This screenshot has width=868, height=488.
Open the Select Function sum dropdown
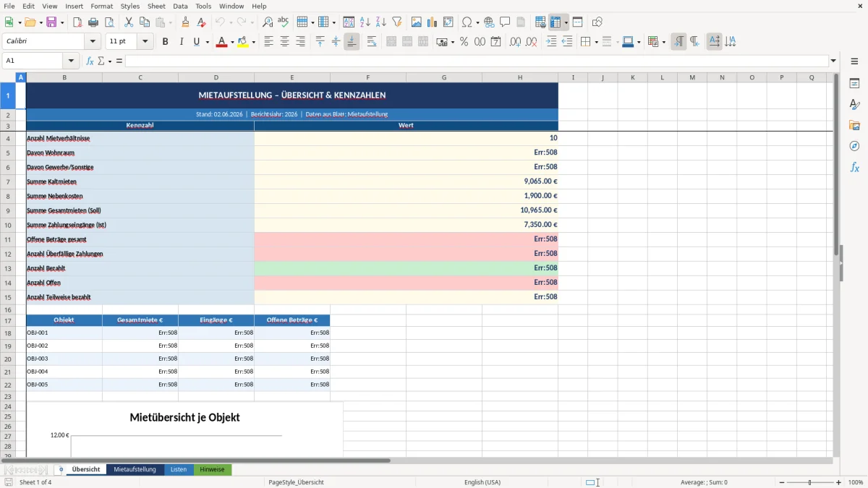[110, 61]
